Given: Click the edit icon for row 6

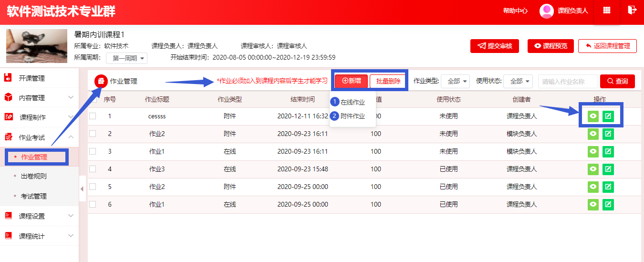Looking at the screenshot, I should (608, 205).
